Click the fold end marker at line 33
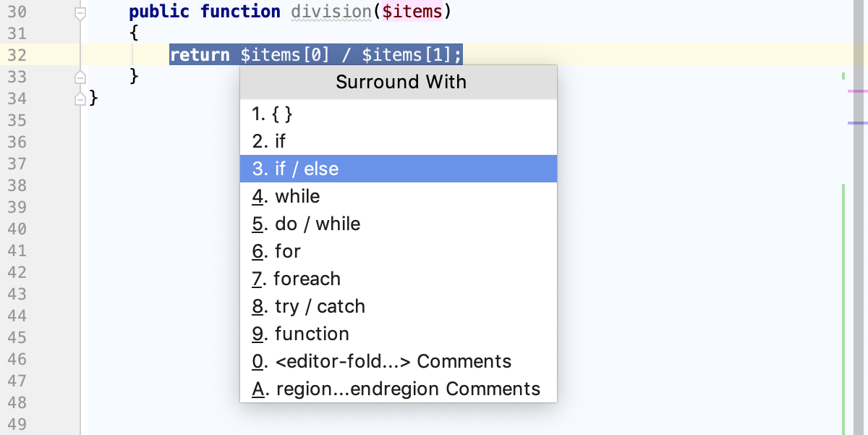Screen dimensions: 868x435 (x=80, y=77)
